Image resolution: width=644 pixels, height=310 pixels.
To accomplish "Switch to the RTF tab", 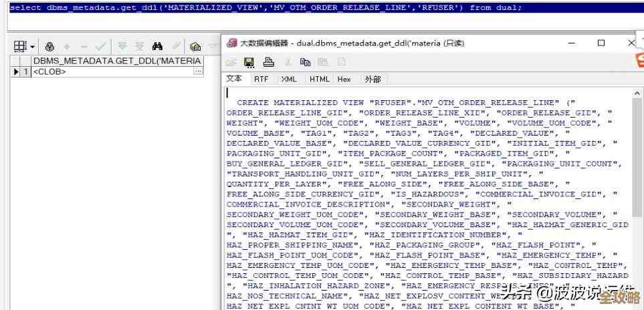I will click(x=261, y=79).
